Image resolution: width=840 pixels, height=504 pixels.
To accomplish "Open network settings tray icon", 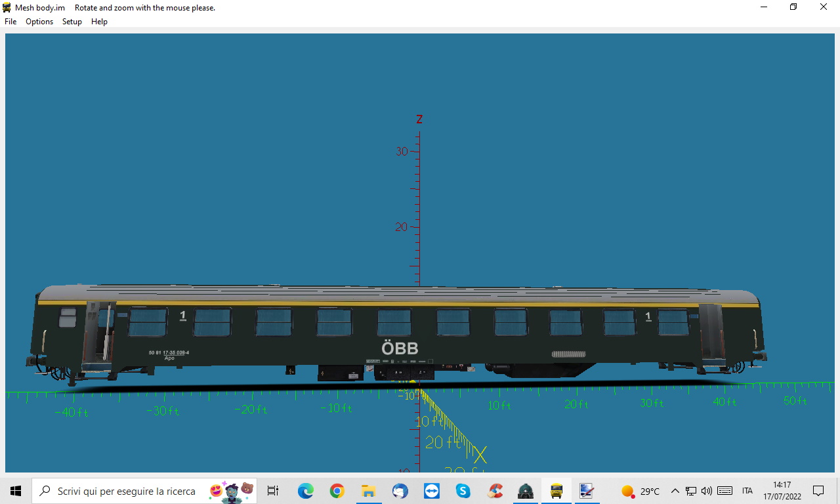I will click(x=691, y=491).
